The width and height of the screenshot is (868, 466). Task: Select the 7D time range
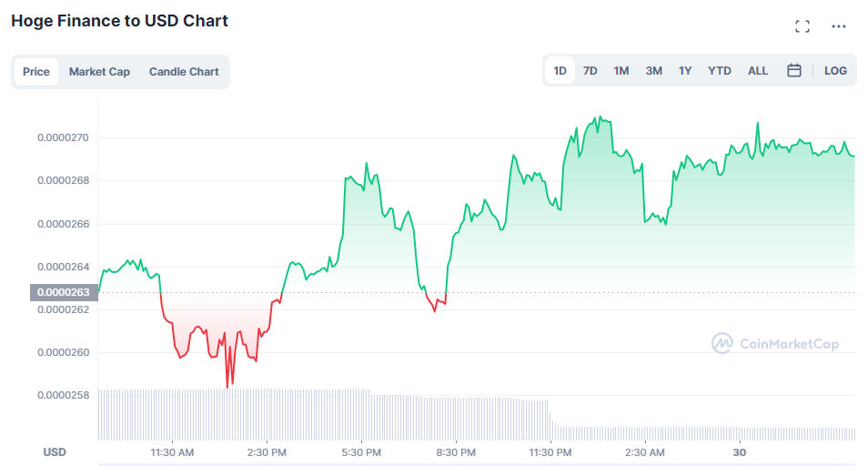pos(590,71)
